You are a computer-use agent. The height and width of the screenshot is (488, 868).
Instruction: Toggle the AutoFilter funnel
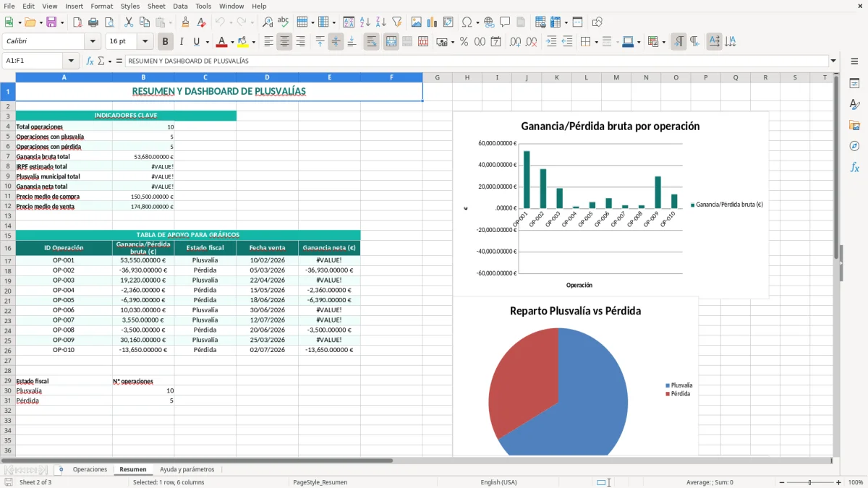point(397,22)
